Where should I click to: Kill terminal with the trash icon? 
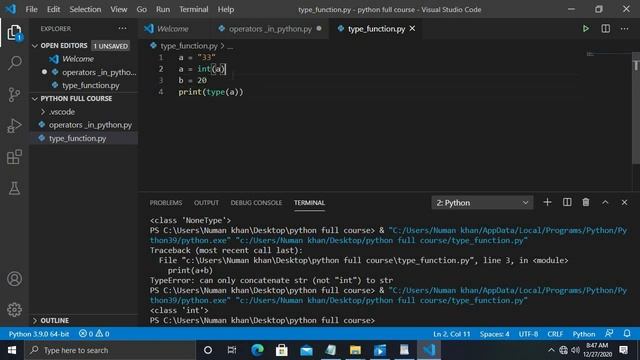(x=586, y=202)
